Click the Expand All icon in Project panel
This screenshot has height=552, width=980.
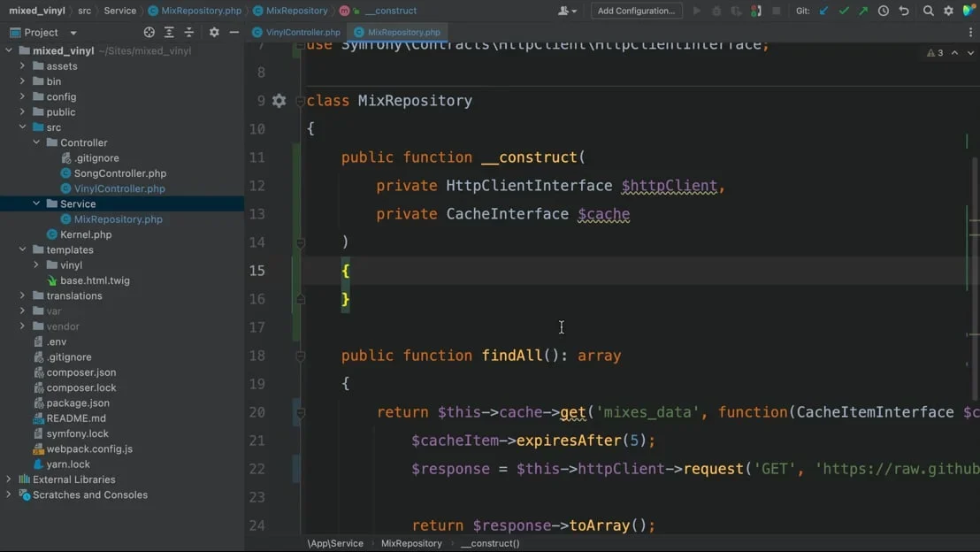pos(169,33)
